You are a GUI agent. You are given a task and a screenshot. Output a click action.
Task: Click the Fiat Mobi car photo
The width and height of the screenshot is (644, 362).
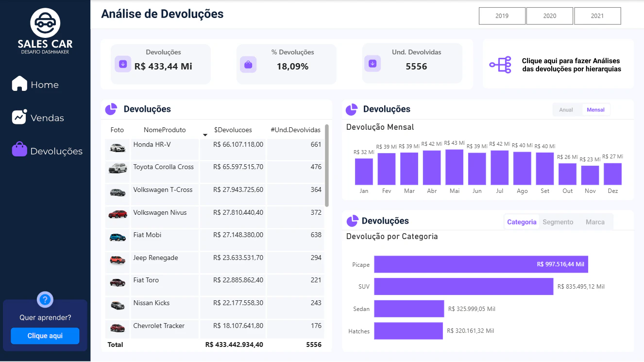pos(118,237)
